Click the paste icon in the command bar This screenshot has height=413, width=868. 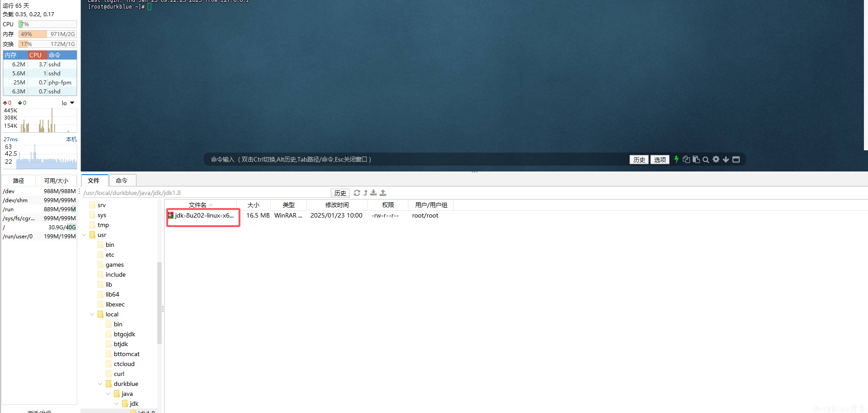tap(696, 159)
